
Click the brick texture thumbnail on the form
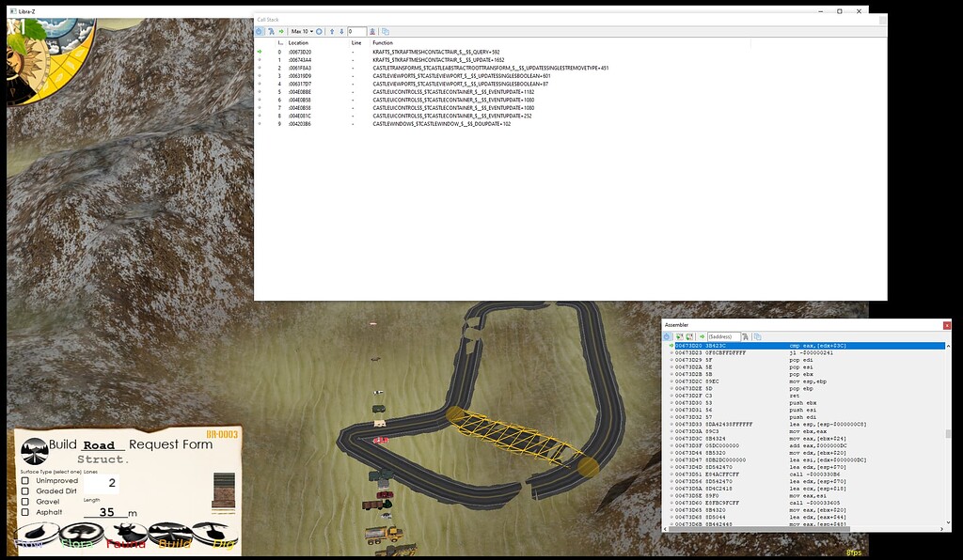(226, 490)
